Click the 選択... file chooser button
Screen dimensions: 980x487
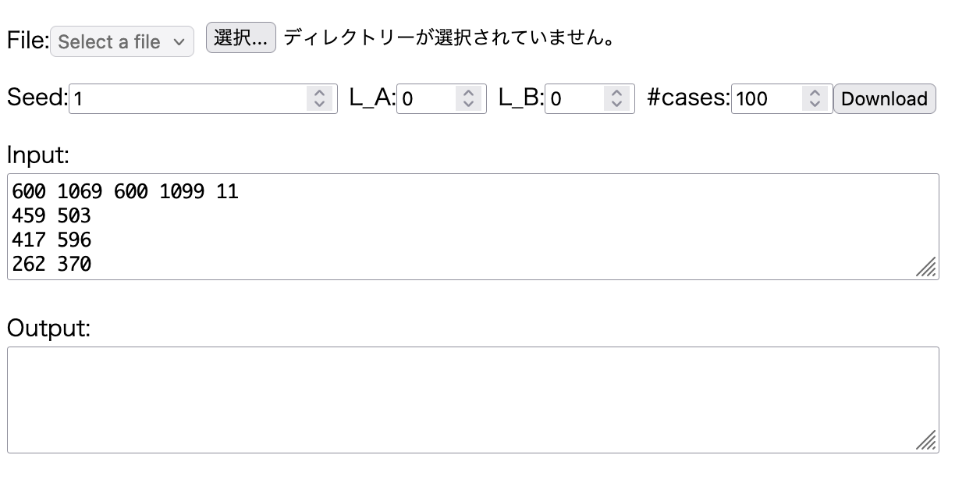tap(240, 37)
